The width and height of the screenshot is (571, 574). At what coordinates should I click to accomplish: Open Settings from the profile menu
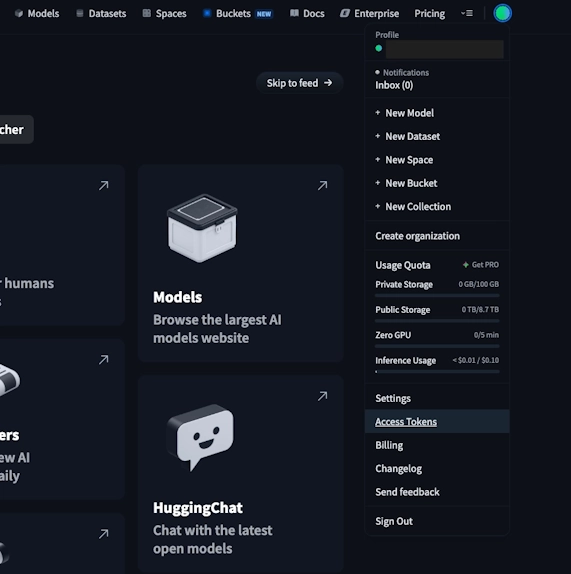click(x=437, y=398)
